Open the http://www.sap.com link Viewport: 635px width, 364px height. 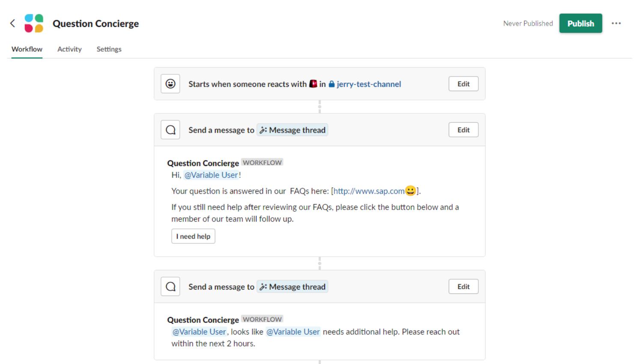[369, 191]
